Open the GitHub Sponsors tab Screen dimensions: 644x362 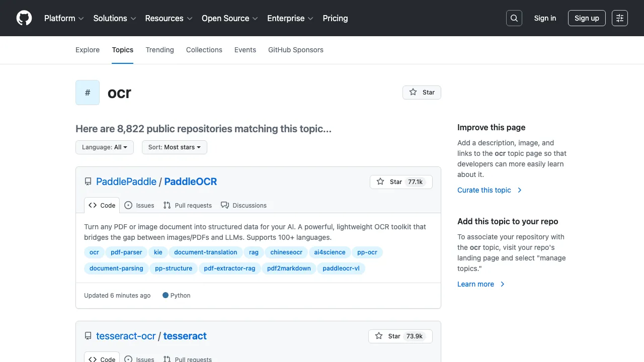coord(296,50)
